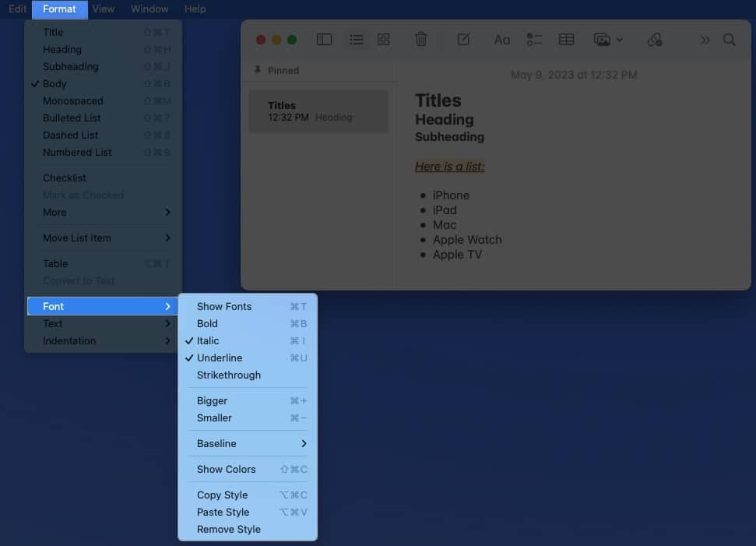Close Notes window with red button
756x546 pixels.
261,40
